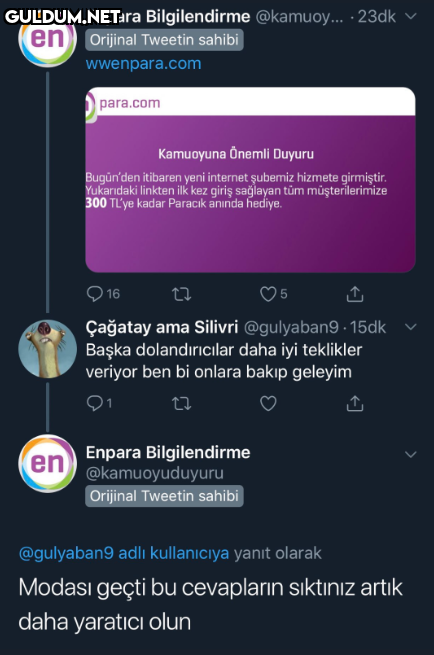
Task: Like Çağatay ama Silivri's tweet
Action: (x=268, y=403)
